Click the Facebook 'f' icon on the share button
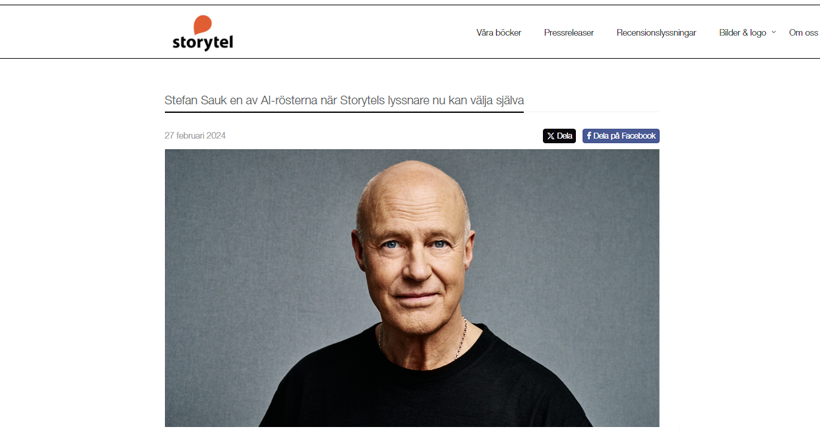The height and width of the screenshot is (429, 820). click(589, 136)
